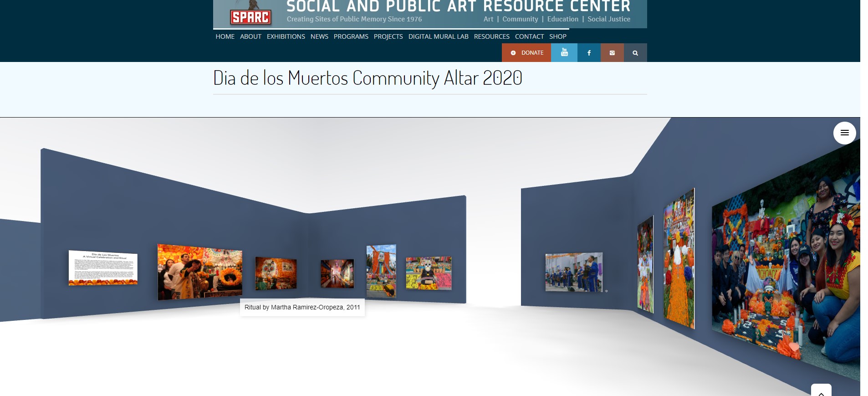Open the gallery hamburger menu
Image resolution: width=868 pixels, height=396 pixels.
tap(844, 133)
